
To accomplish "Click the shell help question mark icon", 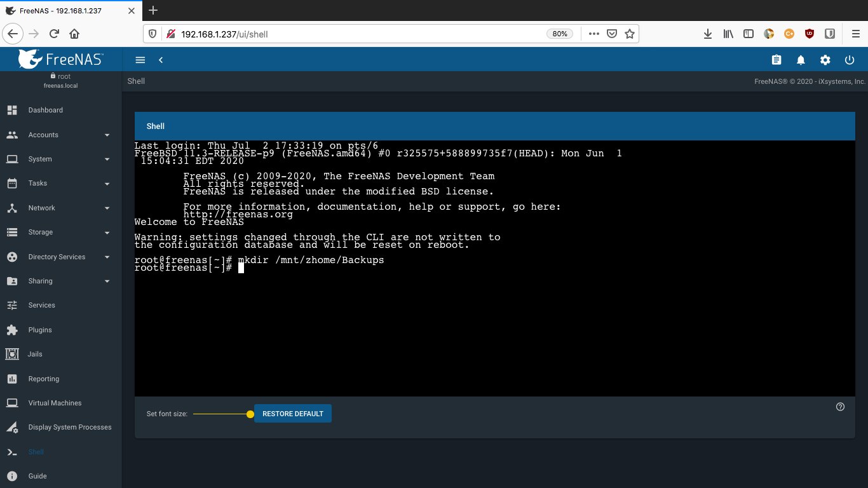I will 841,407.
